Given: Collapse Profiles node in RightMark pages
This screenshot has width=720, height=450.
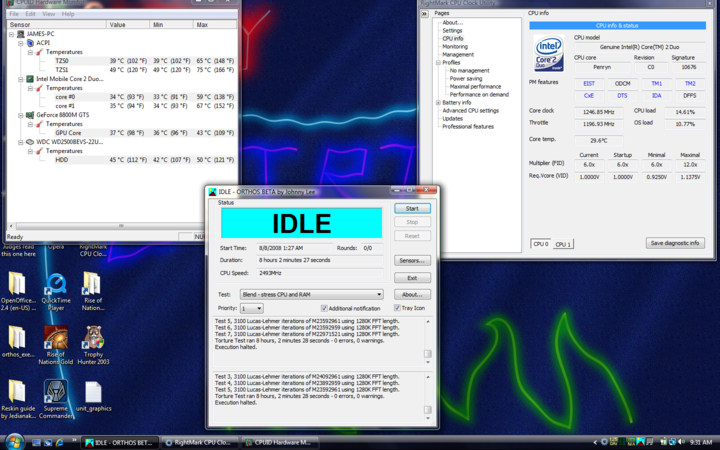Looking at the screenshot, I should (438, 62).
